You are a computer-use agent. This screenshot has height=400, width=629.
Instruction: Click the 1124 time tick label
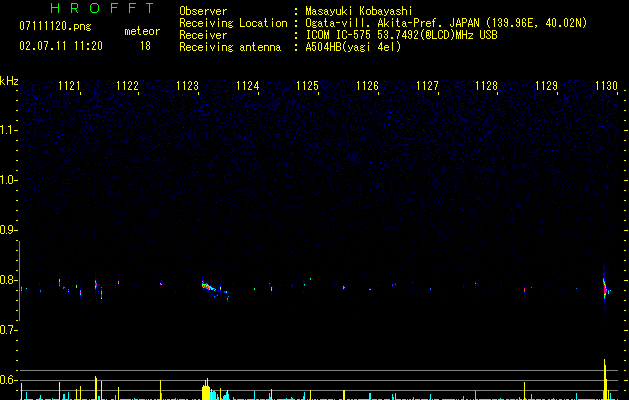click(x=248, y=86)
